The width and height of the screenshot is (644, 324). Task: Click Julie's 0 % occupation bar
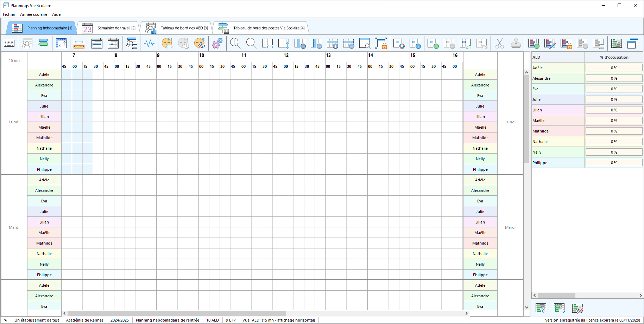[x=614, y=99]
